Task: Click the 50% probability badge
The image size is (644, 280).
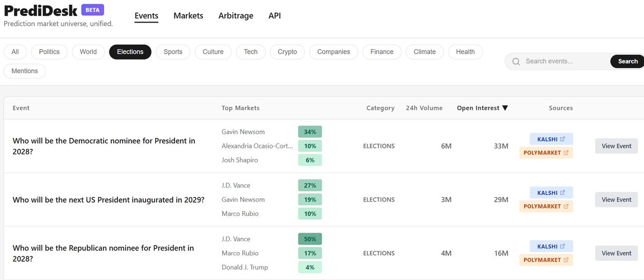Action: pos(310,239)
